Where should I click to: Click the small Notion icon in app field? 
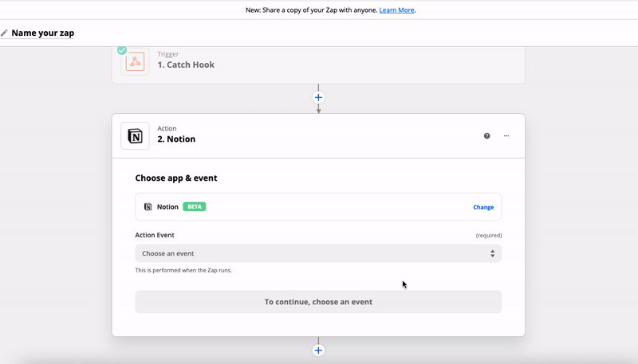[x=148, y=207]
